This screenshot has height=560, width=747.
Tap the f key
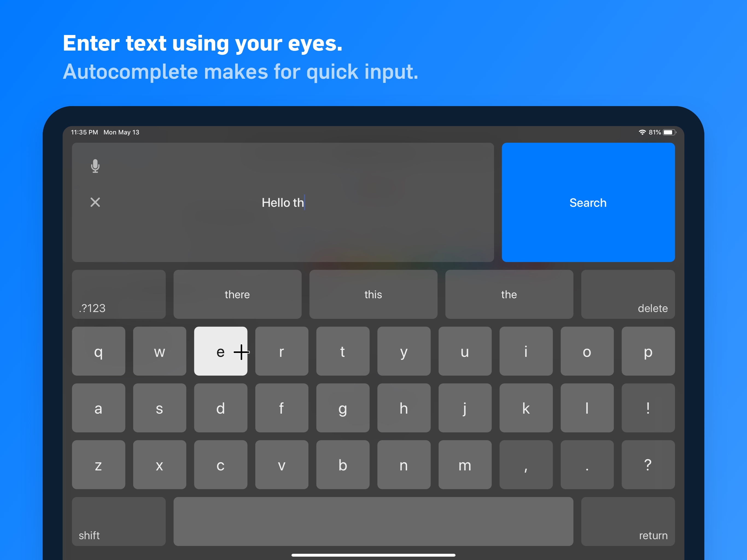(282, 408)
